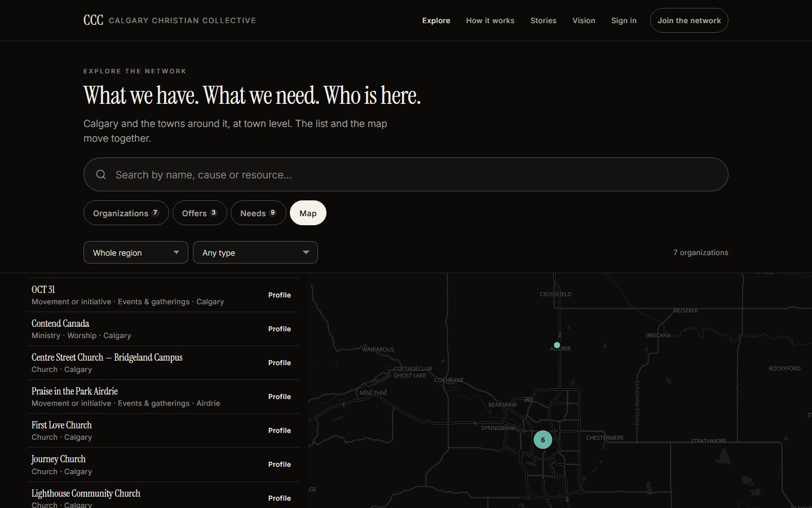Open Profile for Centre Street Church Bridgeland
Viewport: 812px width, 508px height.
tap(280, 362)
